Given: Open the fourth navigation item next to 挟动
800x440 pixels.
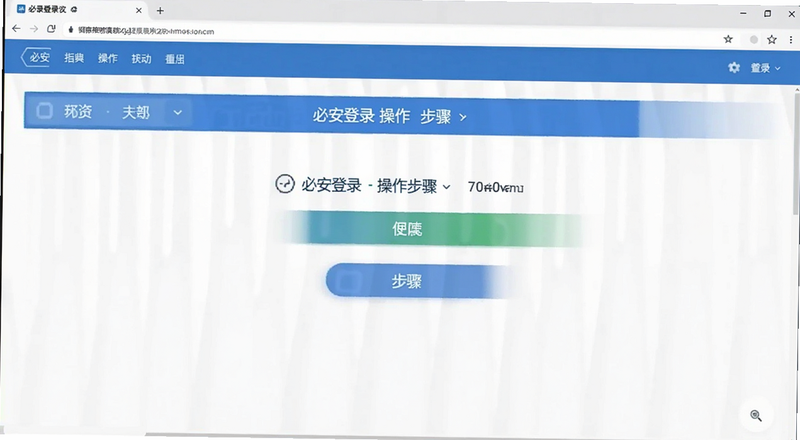Looking at the screenshot, I should [x=175, y=59].
